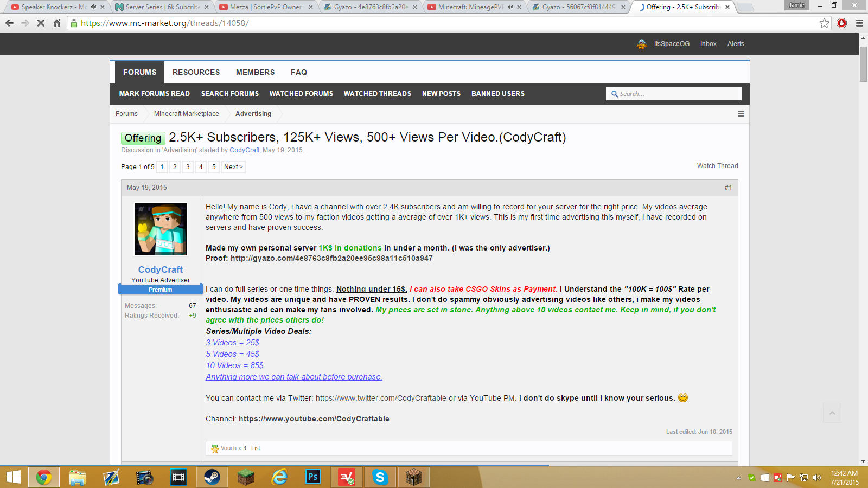Open the Windows Start menu
This screenshot has width=868, height=488.
pos(14,477)
